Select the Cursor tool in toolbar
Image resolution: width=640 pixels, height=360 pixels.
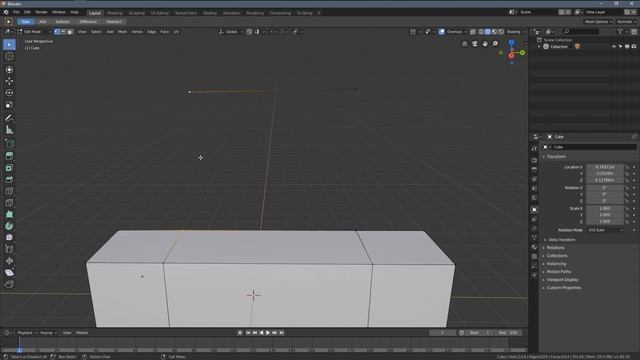click(9, 56)
